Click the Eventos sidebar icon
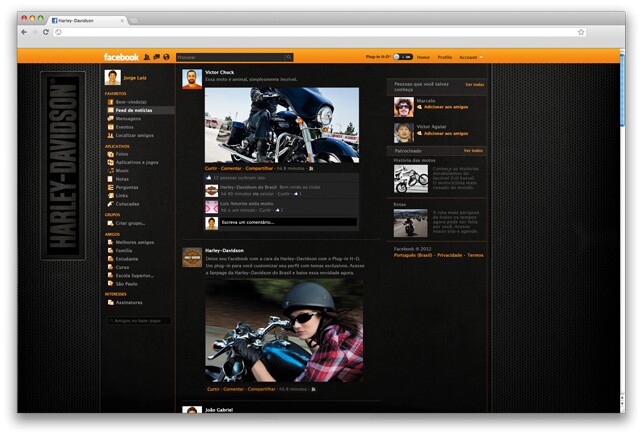Image resolution: width=640 pixels, height=433 pixels. (x=110, y=127)
